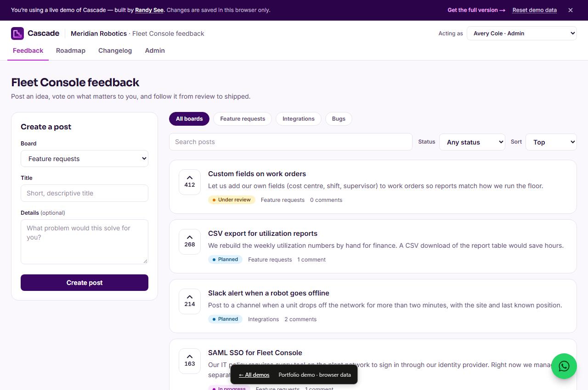Click the Reset demo data link
The width and height of the screenshot is (588, 390).
pos(535,10)
